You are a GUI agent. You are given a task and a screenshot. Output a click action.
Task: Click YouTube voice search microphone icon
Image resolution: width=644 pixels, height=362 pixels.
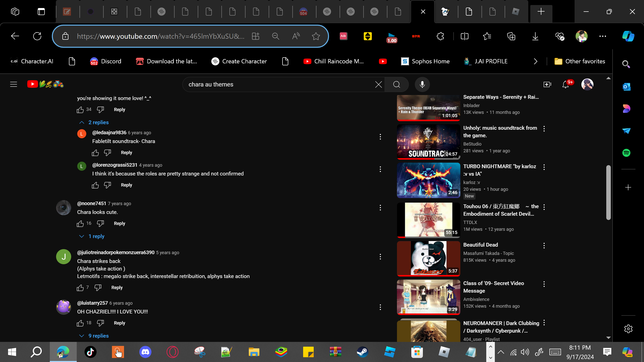click(422, 84)
